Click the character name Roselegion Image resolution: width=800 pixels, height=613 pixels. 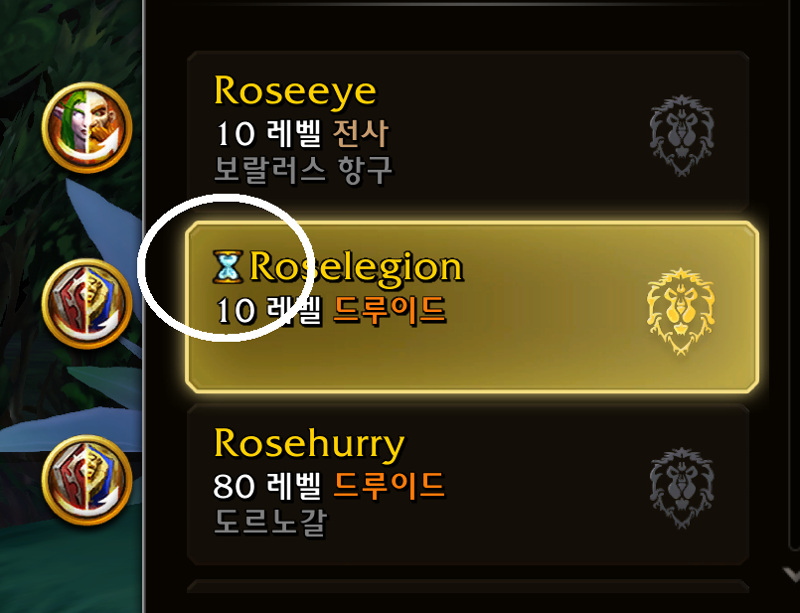click(356, 266)
